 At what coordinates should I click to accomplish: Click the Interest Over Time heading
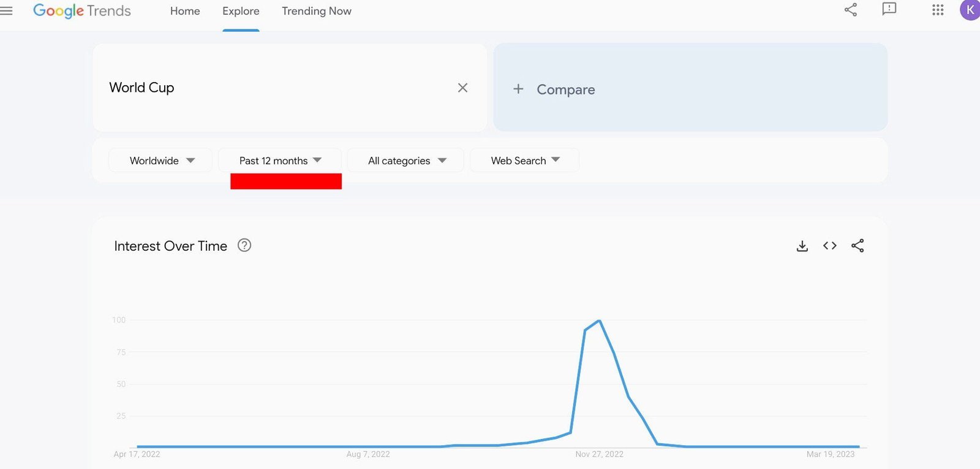click(170, 246)
